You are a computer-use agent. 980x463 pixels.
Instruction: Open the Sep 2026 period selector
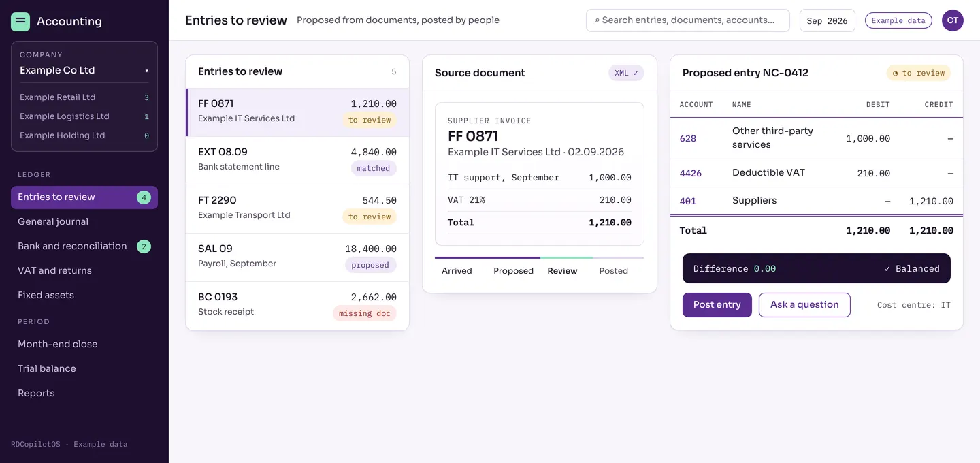point(827,20)
